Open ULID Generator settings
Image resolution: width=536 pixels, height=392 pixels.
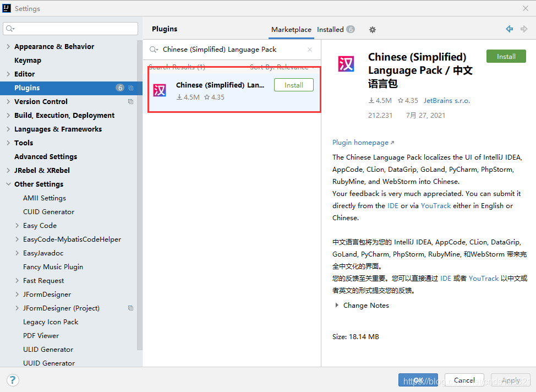(48, 350)
